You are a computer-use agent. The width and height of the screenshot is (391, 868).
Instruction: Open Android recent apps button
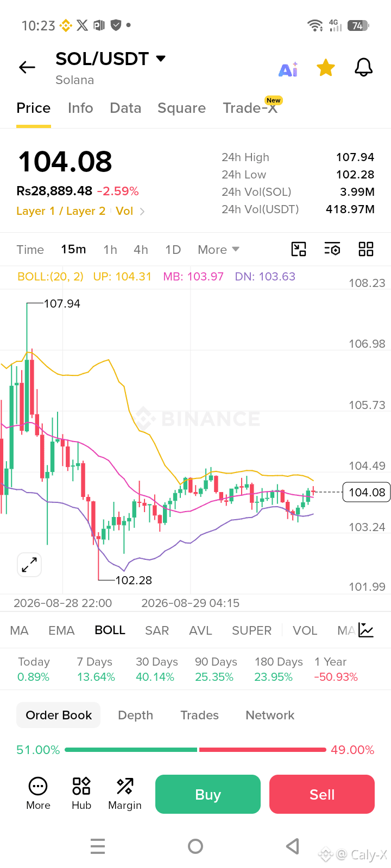(x=98, y=846)
